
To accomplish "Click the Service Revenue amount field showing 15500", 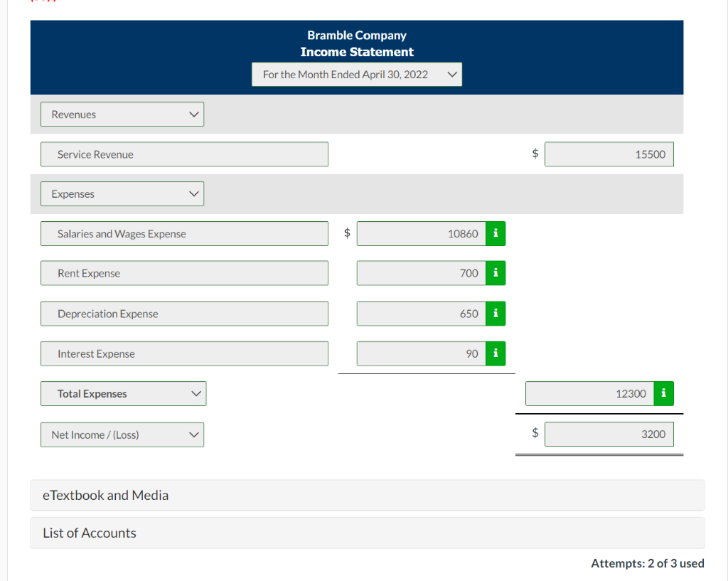I will [x=609, y=154].
